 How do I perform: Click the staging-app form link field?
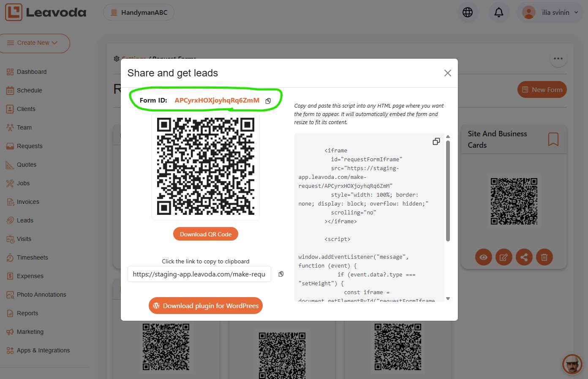click(199, 274)
